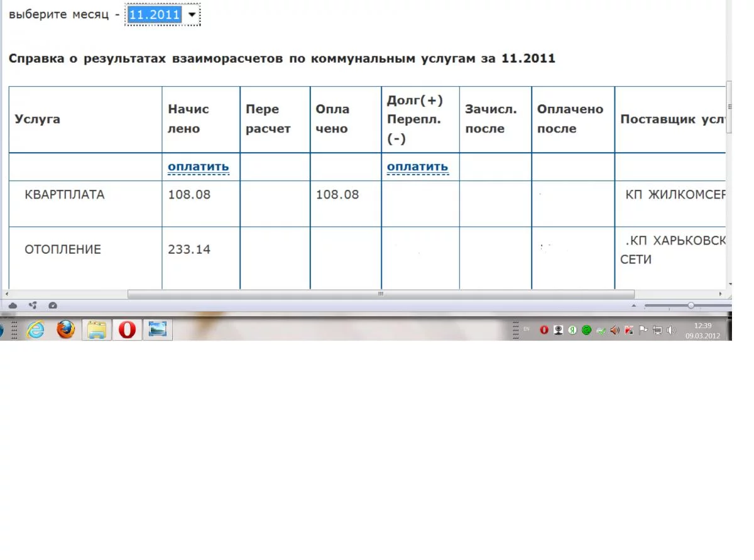The height and width of the screenshot is (560, 754).
Task: Click the 'Пере расчет' column header
Action: coord(275,119)
